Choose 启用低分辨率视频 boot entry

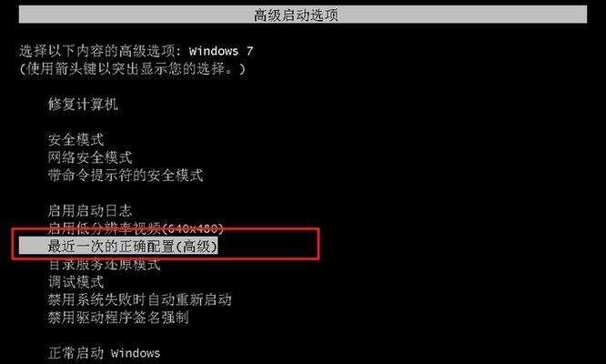[136, 228]
